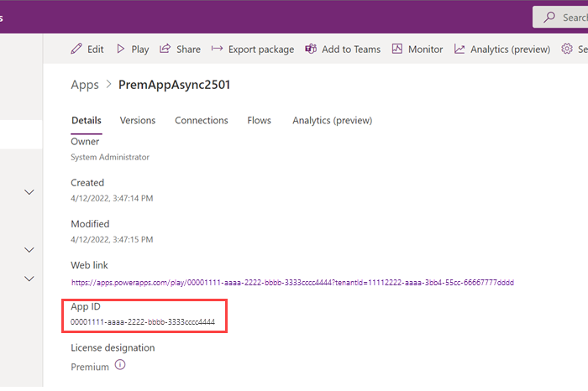Click the Add to Teams label

(x=351, y=50)
